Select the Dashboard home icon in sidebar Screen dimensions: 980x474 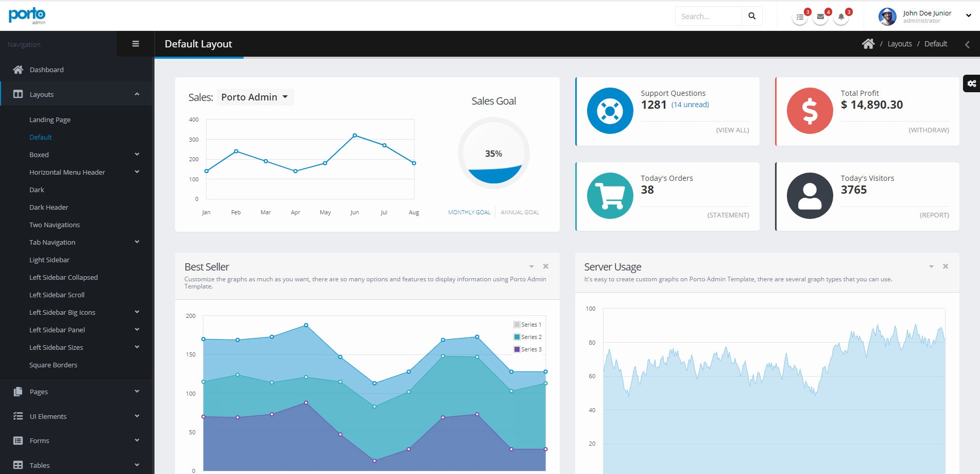[18, 69]
